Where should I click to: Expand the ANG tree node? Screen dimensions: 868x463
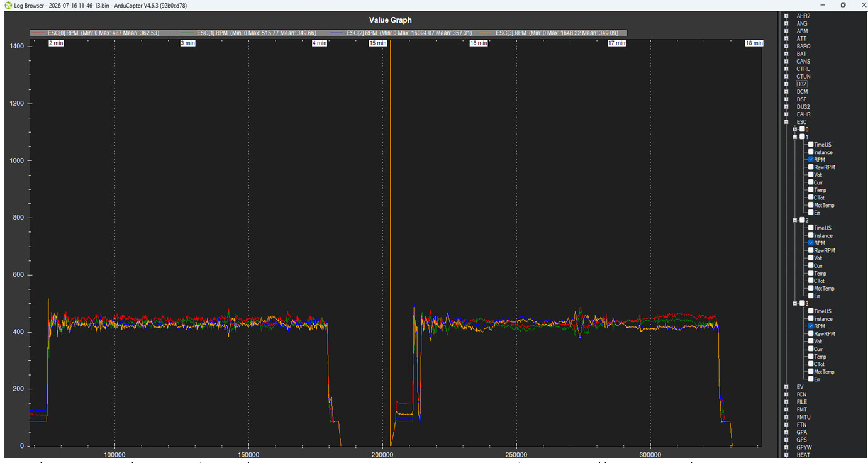point(786,23)
